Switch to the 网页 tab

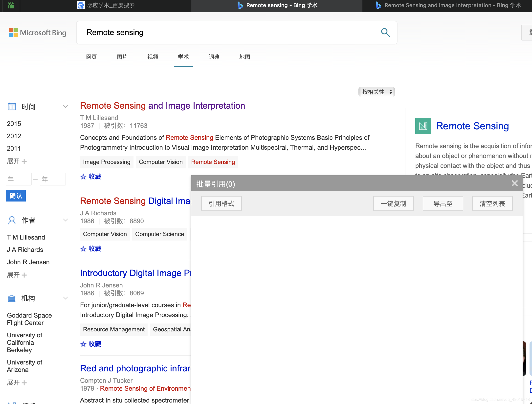pyautogui.click(x=91, y=57)
